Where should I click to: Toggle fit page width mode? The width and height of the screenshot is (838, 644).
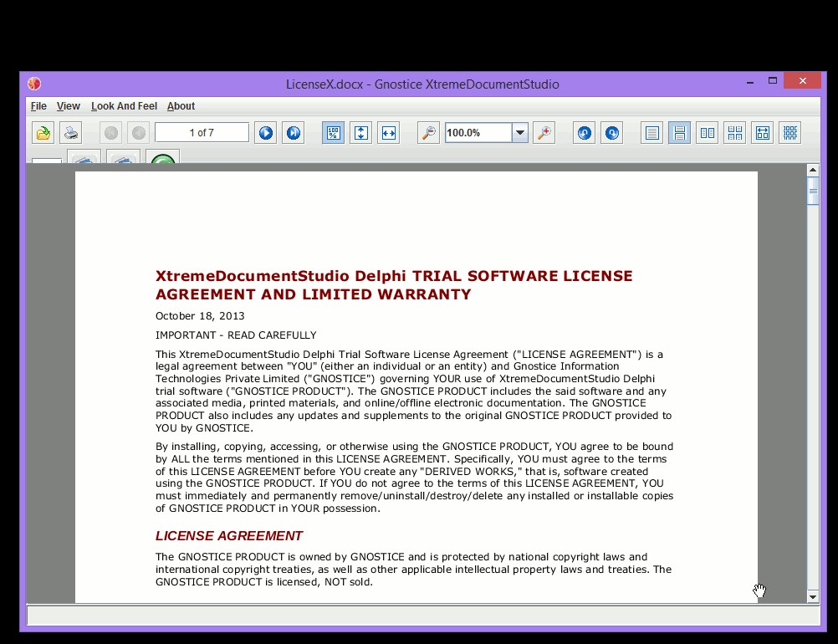pyautogui.click(x=389, y=133)
